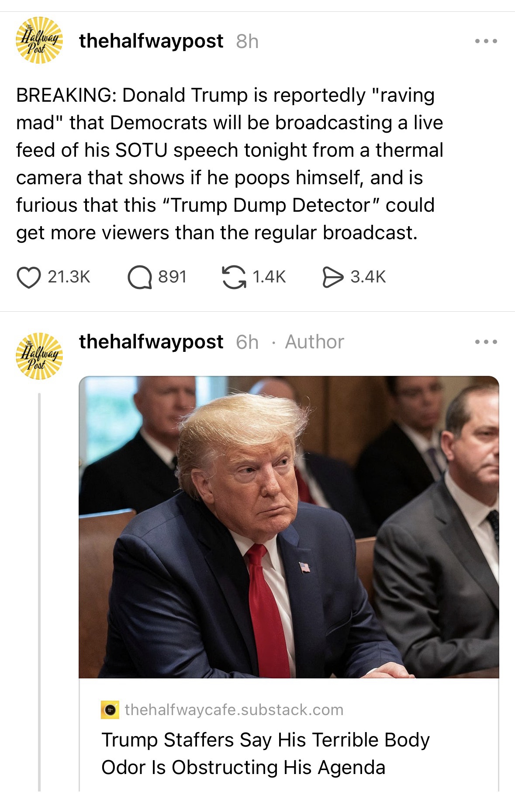Viewport: 515px width, 812px height.
Task: Repost using the circular arrows icon
Action: pos(234,277)
